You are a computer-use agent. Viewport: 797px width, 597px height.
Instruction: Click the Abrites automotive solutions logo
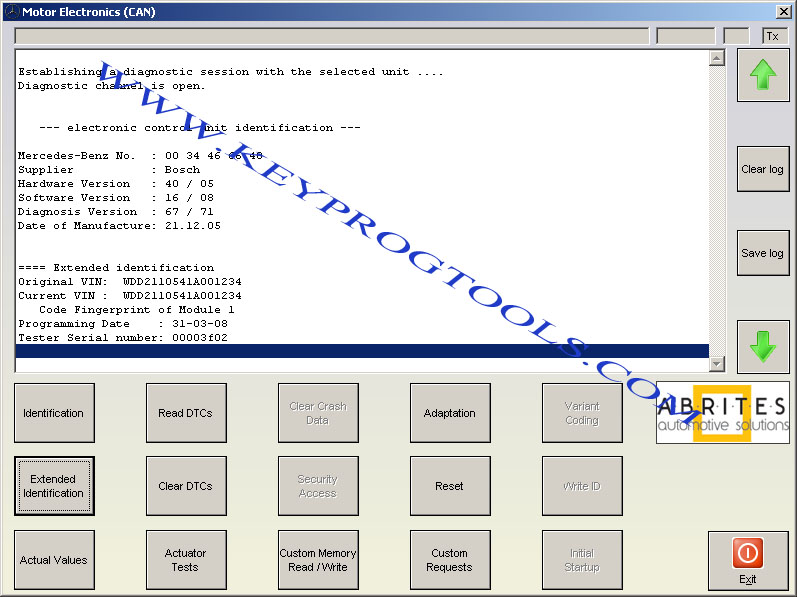tap(722, 412)
